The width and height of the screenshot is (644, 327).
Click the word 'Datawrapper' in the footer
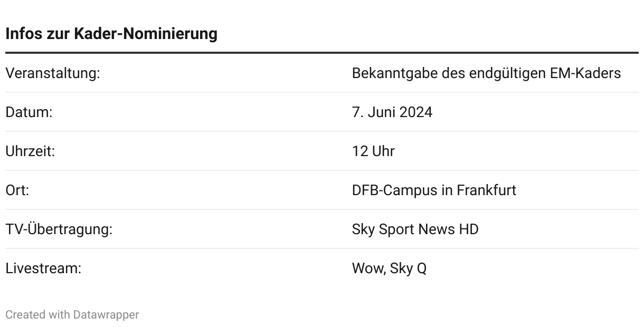pos(106,315)
